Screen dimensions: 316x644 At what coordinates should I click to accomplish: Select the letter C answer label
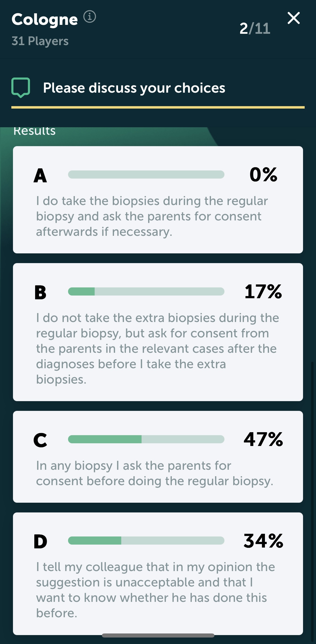point(40,440)
